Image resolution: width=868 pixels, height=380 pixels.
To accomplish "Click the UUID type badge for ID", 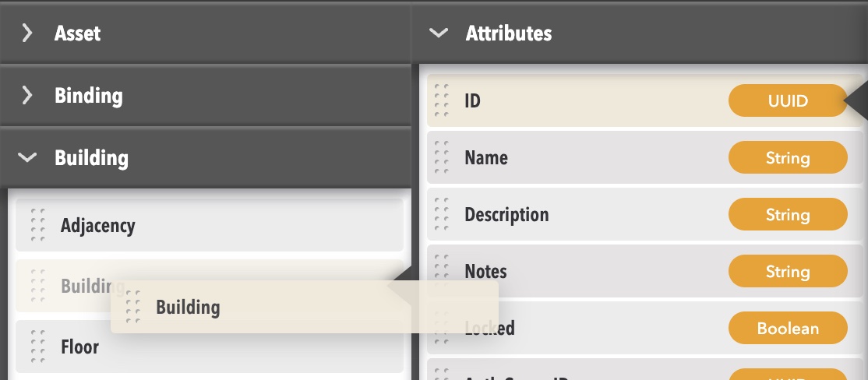I will [x=787, y=100].
